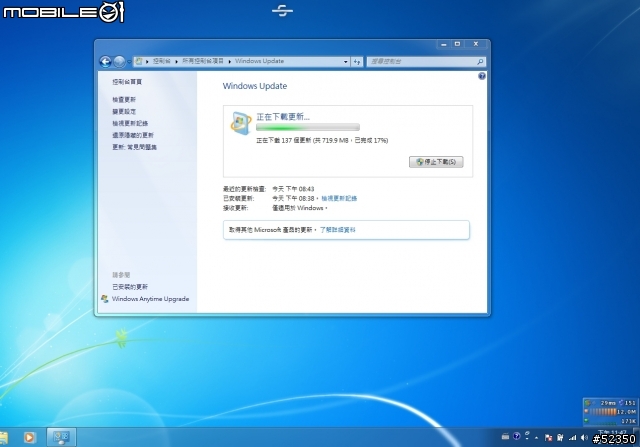Open Windows Explorer folder on taskbar
Screen dimensions: 640x447
tap(4, 437)
